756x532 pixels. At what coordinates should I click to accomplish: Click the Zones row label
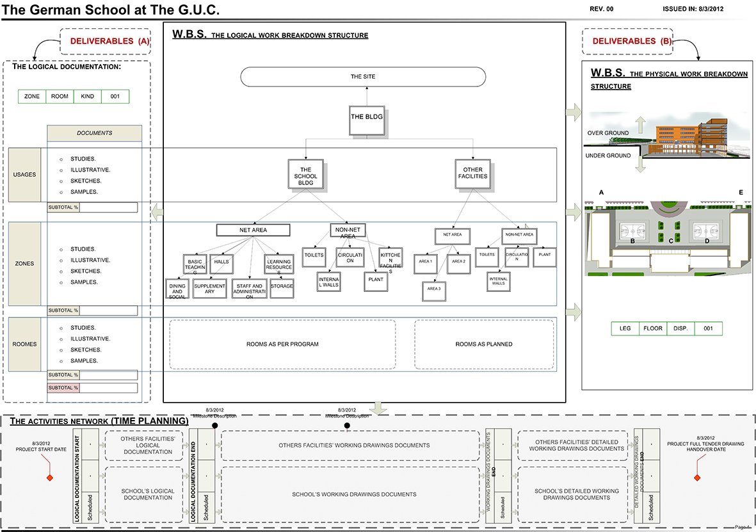pyautogui.click(x=24, y=263)
